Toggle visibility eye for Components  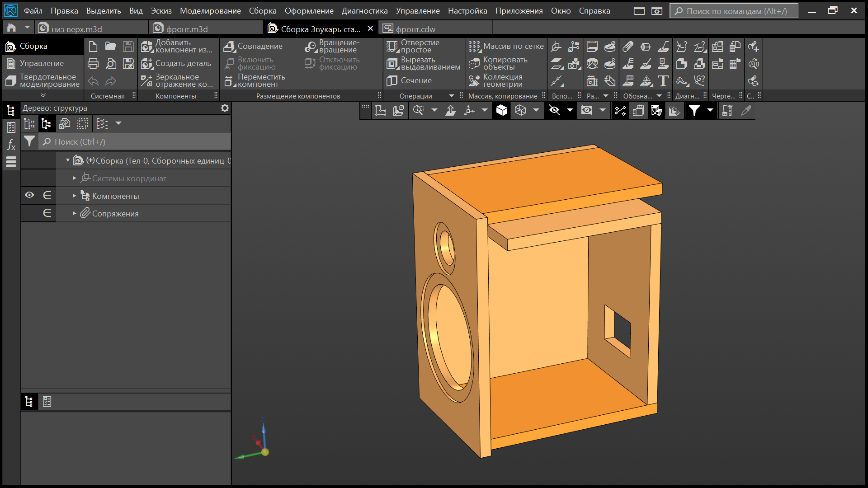click(29, 195)
